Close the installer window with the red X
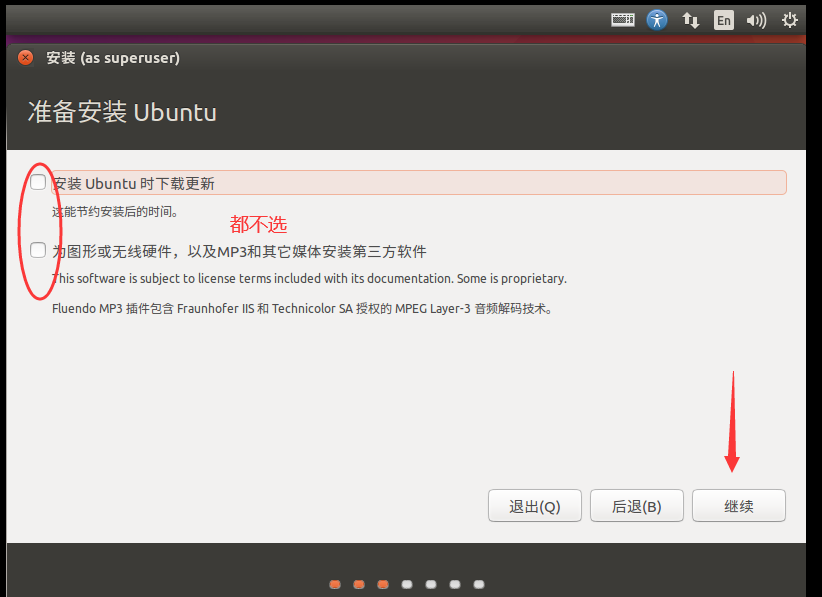 point(25,58)
